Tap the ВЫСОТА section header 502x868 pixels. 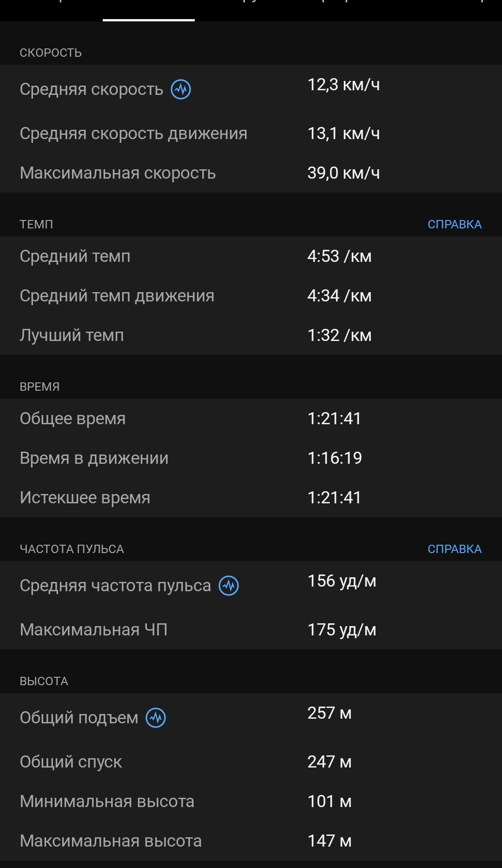click(x=44, y=681)
